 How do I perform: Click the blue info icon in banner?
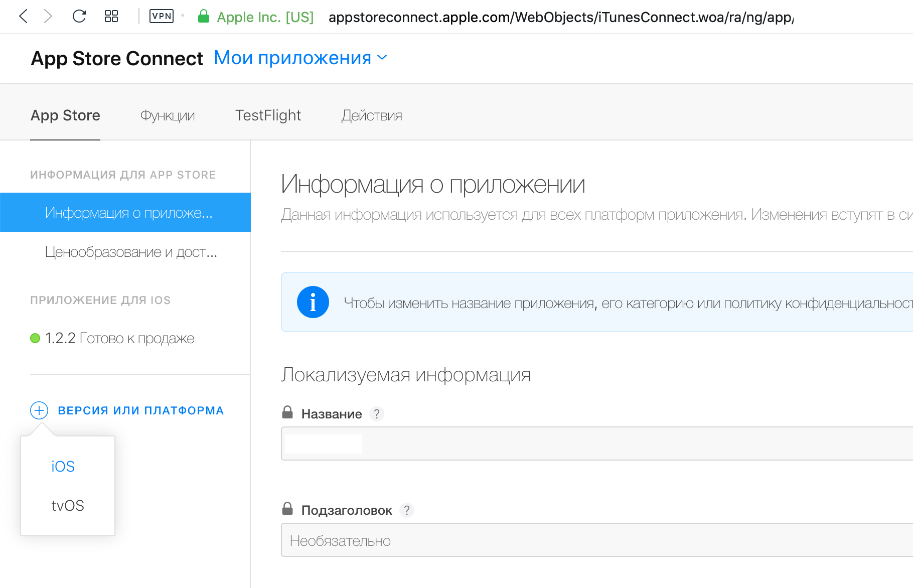click(313, 302)
